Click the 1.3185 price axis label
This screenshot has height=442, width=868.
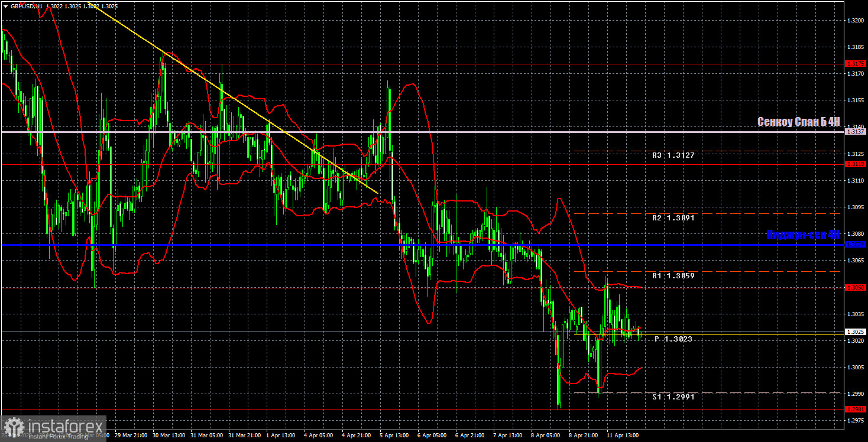(x=856, y=47)
